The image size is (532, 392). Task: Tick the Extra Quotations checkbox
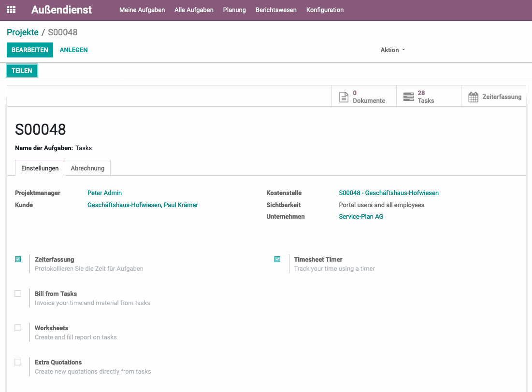point(18,362)
